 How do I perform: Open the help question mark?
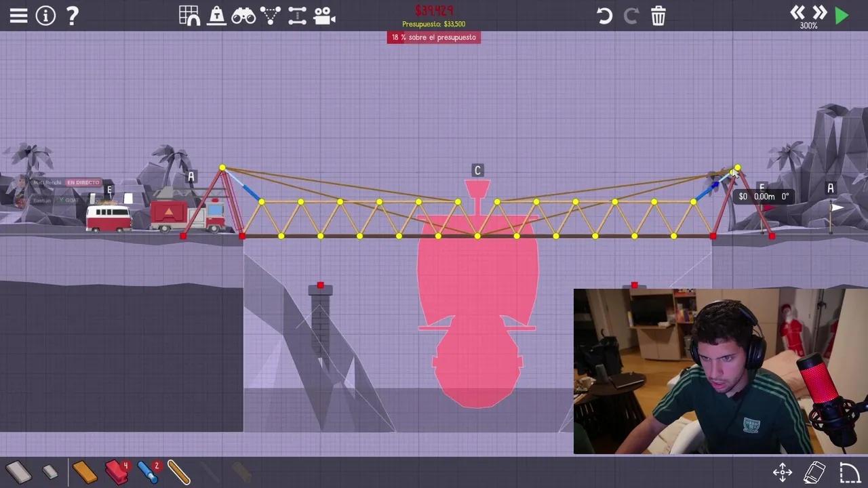coord(72,15)
